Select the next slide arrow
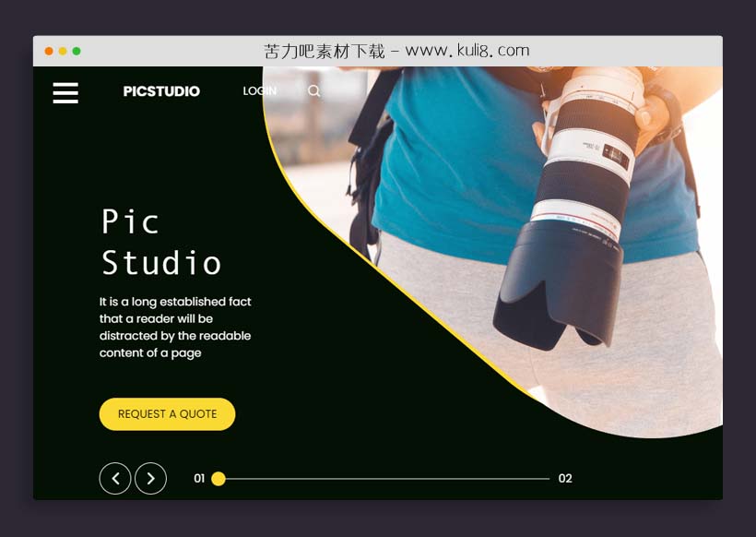The height and width of the screenshot is (537, 756). (x=150, y=478)
